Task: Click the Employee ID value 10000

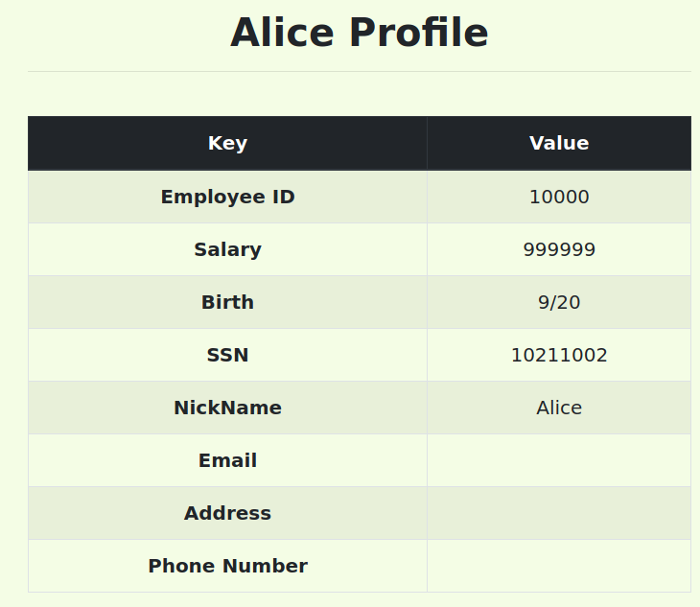Action: tap(559, 198)
